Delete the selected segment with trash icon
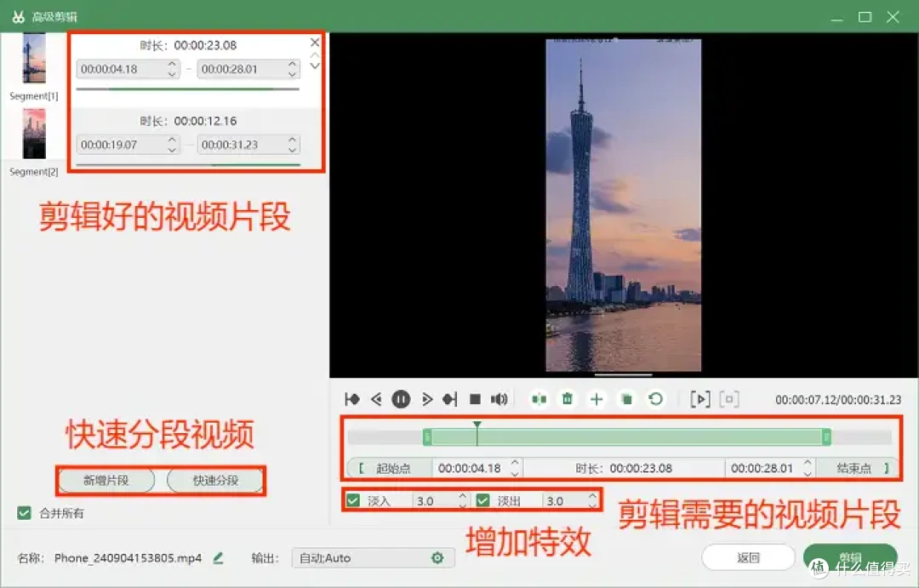Image resolution: width=919 pixels, height=588 pixels. pyautogui.click(x=568, y=399)
